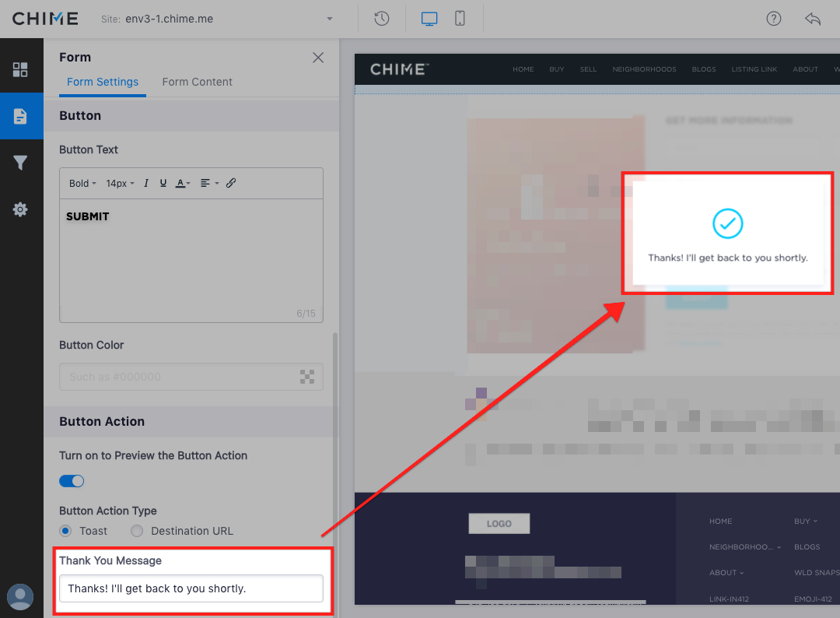This screenshot has height=618, width=840.
Task: Open the dashboard blocks icon in sidebar
Action: (20, 70)
